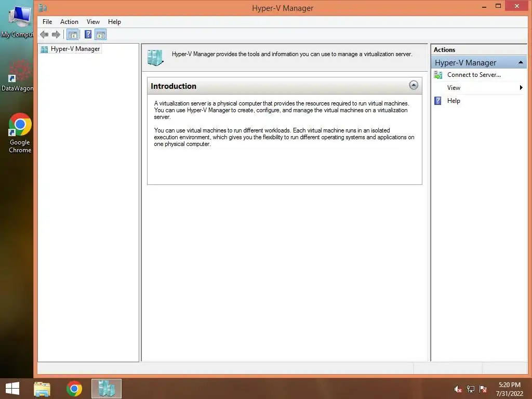532x399 pixels.
Task: Click the Help question mark icon in Actions
Action: pyautogui.click(x=438, y=101)
